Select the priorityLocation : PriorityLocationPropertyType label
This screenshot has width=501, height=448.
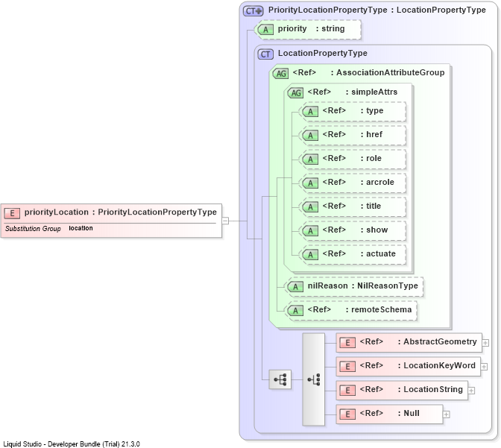click(x=121, y=212)
